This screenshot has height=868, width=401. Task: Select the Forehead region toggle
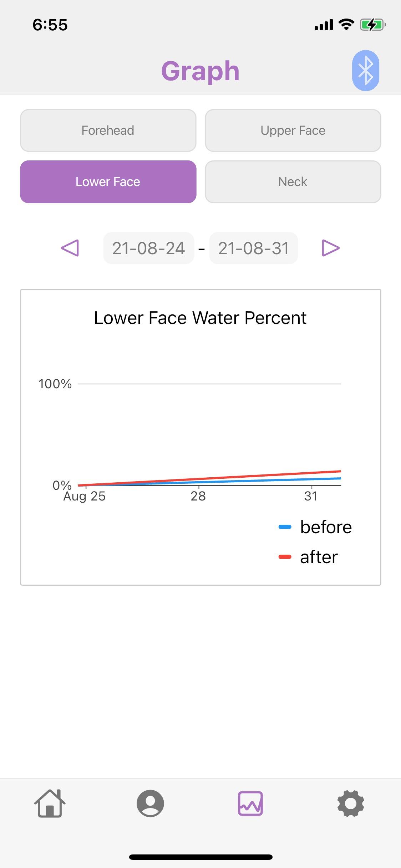[108, 130]
